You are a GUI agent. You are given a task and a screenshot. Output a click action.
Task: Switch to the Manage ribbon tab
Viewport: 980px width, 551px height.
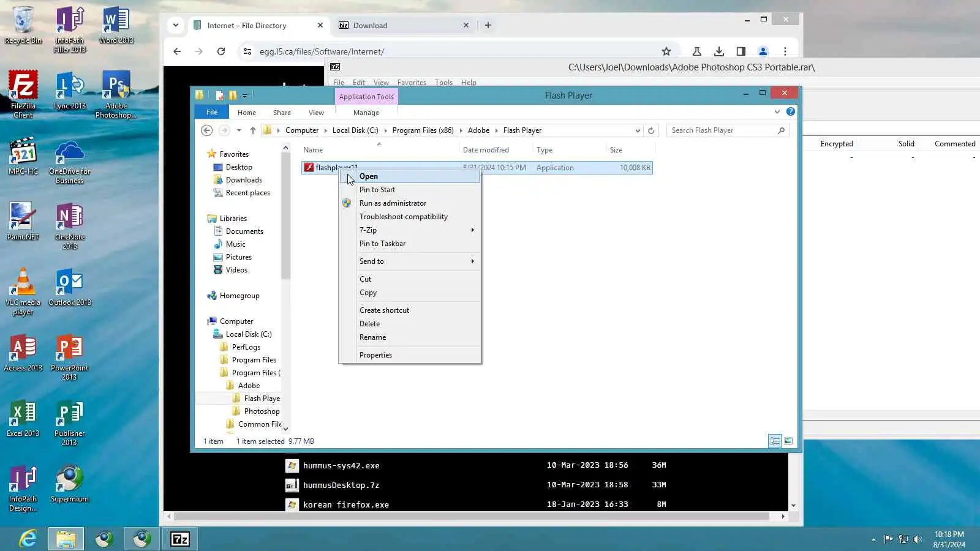click(366, 113)
